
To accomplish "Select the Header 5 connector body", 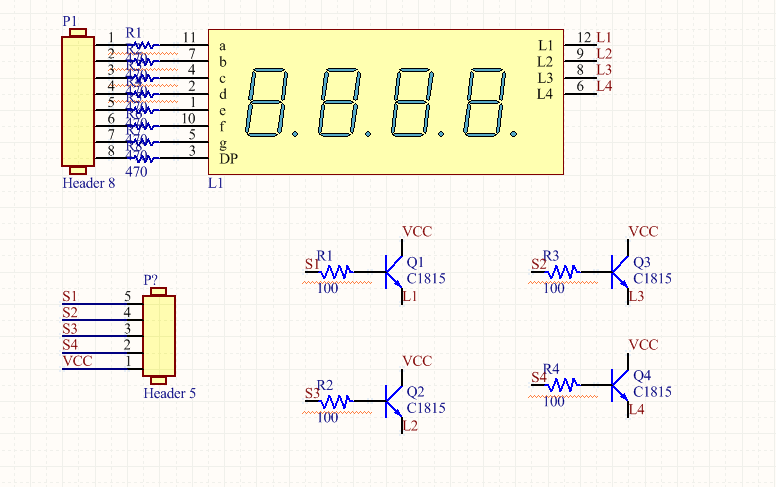I will pyautogui.click(x=158, y=335).
